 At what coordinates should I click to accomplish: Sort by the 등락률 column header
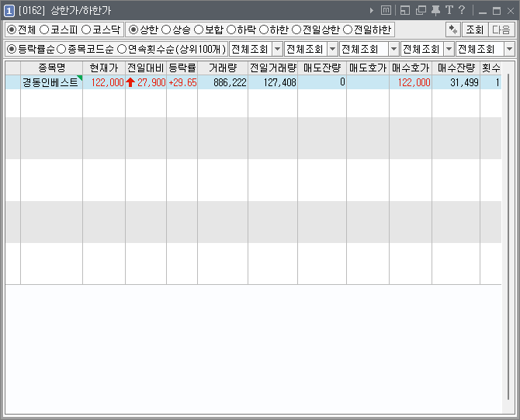pyautogui.click(x=182, y=68)
